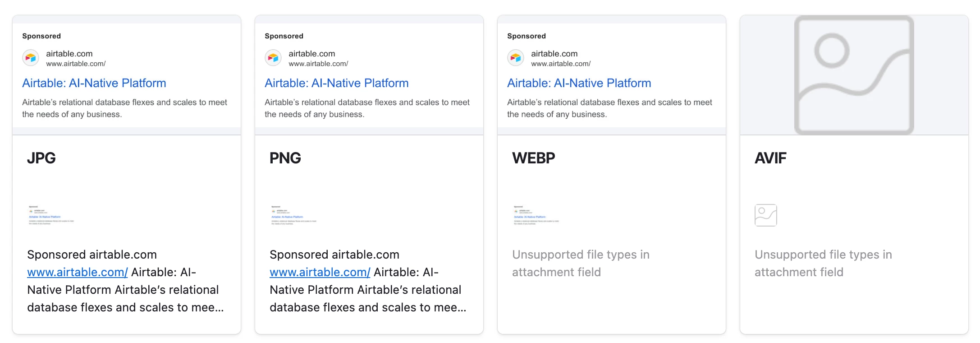Select the WEBP card title
The height and width of the screenshot is (343, 980).
click(534, 158)
